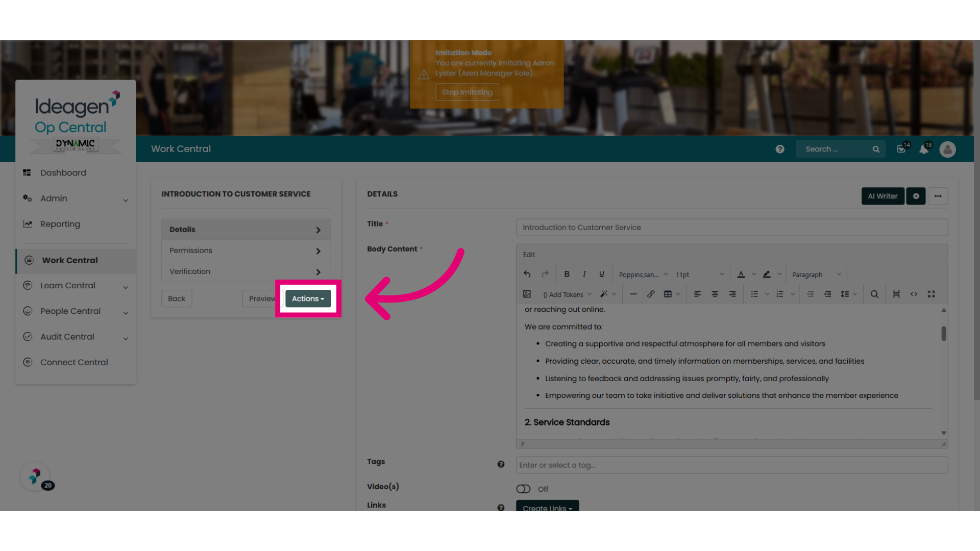Screen dimensions: 980x551
Task: Select the Verification section tab
Action: (246, 271)
